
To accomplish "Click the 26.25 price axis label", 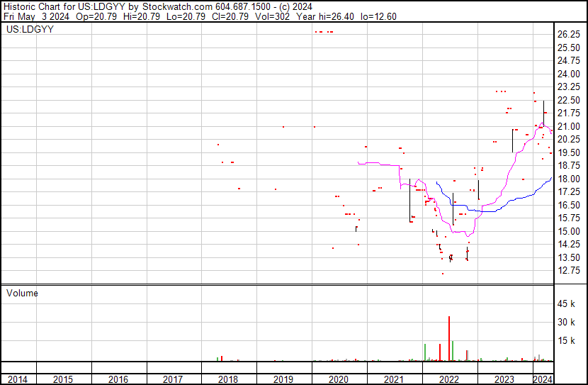I will coord(569,35).
